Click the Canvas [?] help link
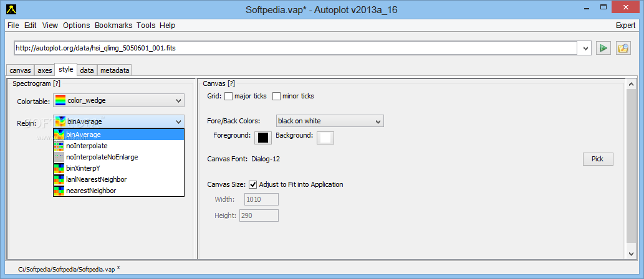Image resolution: width=644 pixels, height=279 pixels. 219,83
